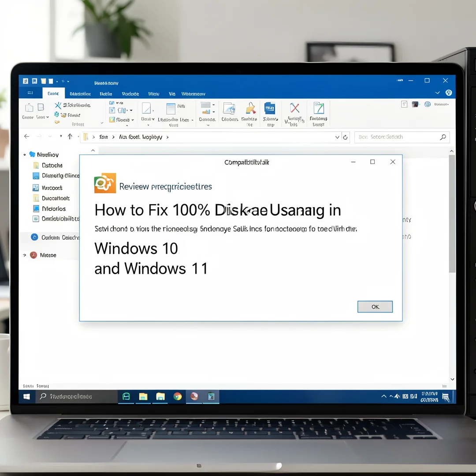Click the copy page icon beside paste
Viewport: 476px width, 476px height.
tap(41, 107)
